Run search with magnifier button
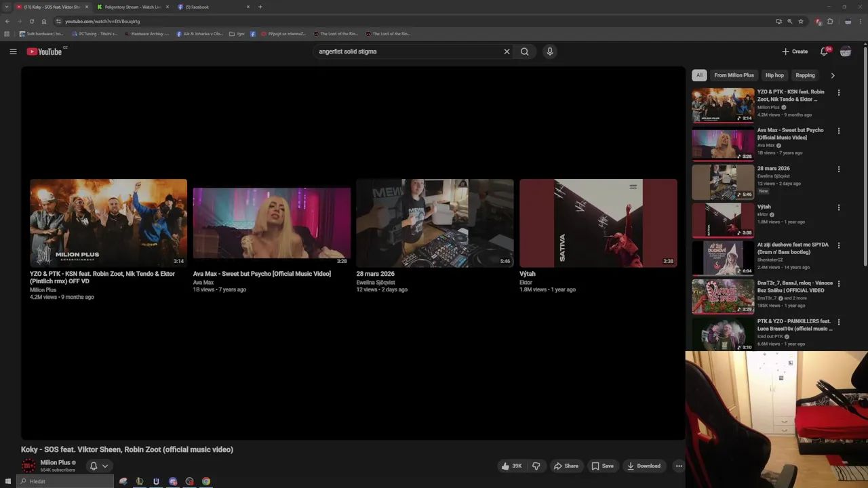The width and height of the screenshot is (868, 488). coord(525,52)
